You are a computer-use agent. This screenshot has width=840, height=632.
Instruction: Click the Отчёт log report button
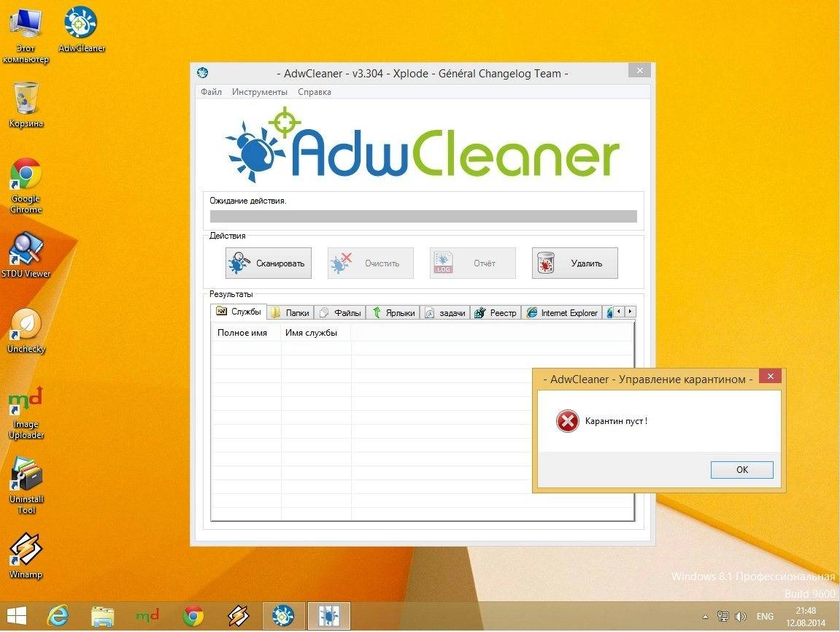tap(472, 263)
